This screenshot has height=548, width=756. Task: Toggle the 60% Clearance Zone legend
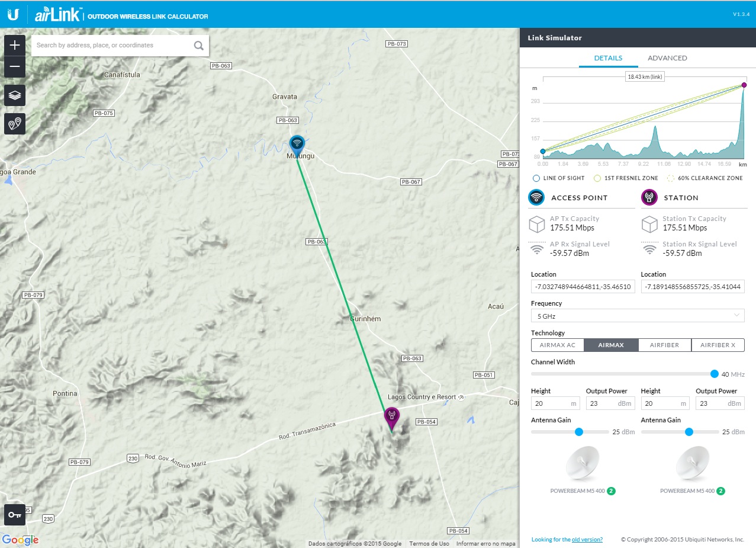point(705,178)
